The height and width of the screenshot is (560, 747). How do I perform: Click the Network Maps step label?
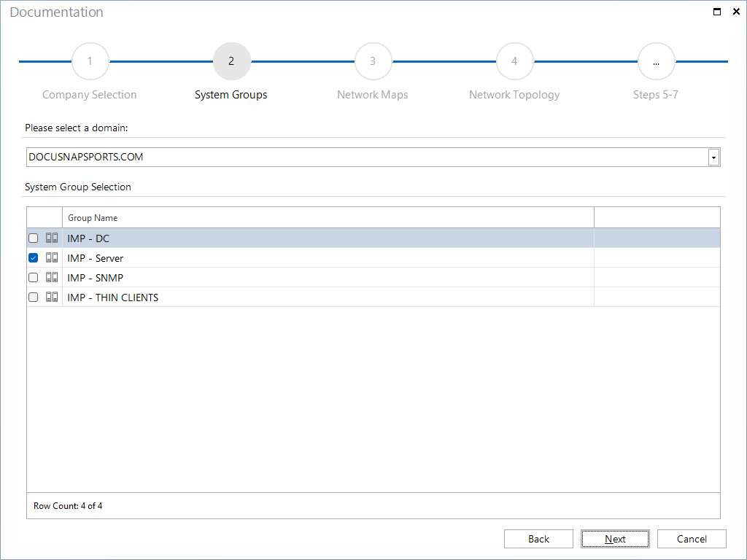click(373, 95)
